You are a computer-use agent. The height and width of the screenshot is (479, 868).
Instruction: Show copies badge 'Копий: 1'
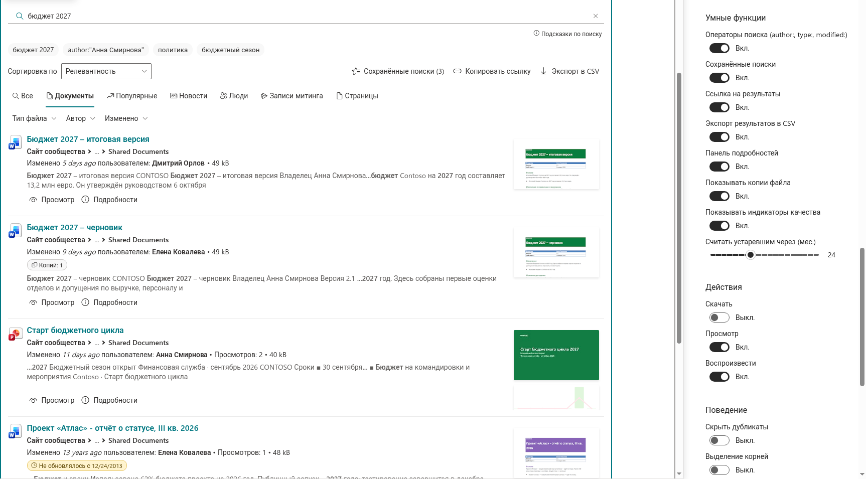point(47,265)
